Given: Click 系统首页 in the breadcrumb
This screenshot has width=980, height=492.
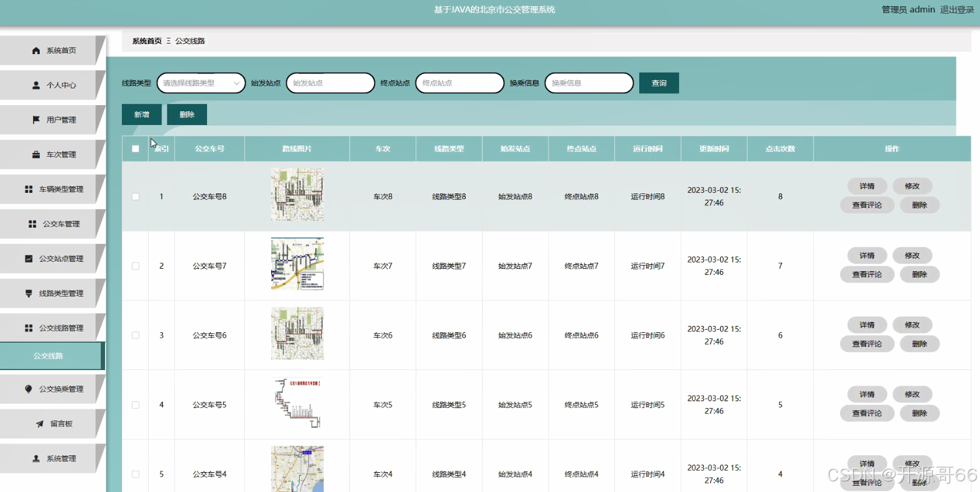Looking at the screenshot, I should tap(147, 41).
